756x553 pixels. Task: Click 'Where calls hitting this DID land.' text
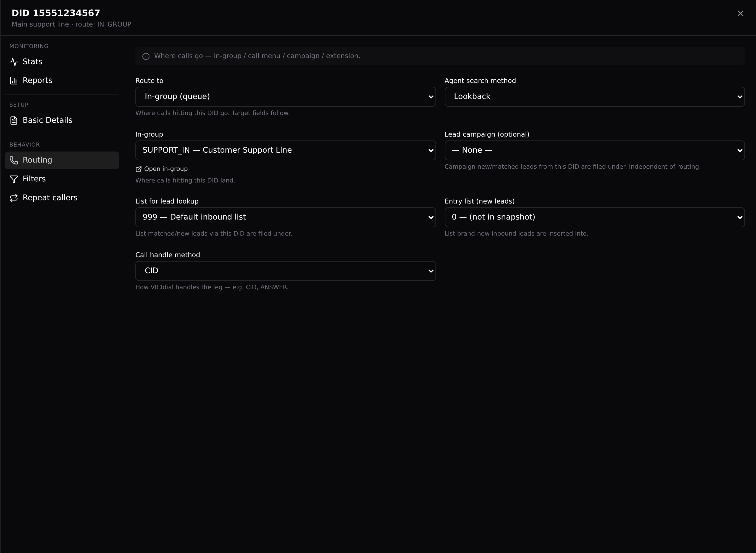click(x=185, y=181)
